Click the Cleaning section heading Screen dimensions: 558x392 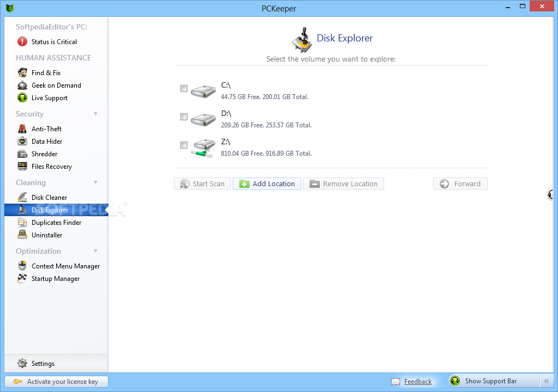tap(31, 182)
